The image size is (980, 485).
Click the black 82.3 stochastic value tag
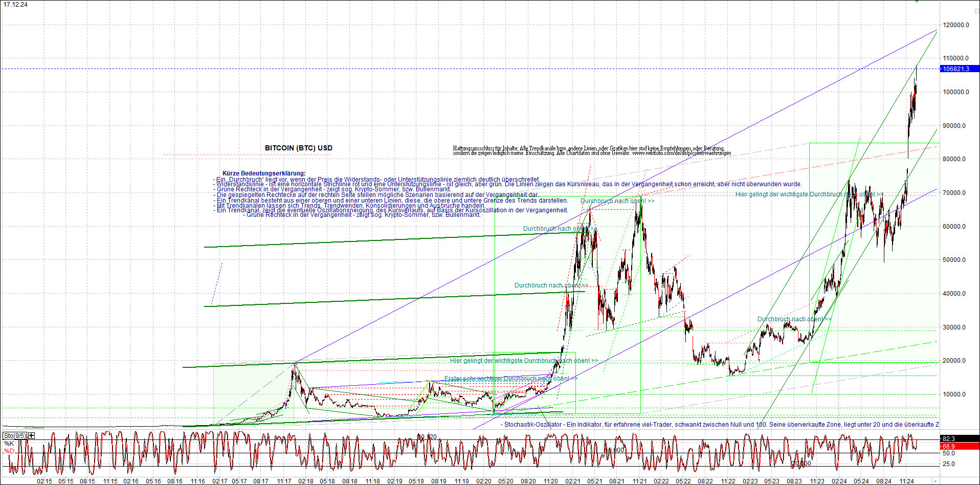click(x=959, y=439)
